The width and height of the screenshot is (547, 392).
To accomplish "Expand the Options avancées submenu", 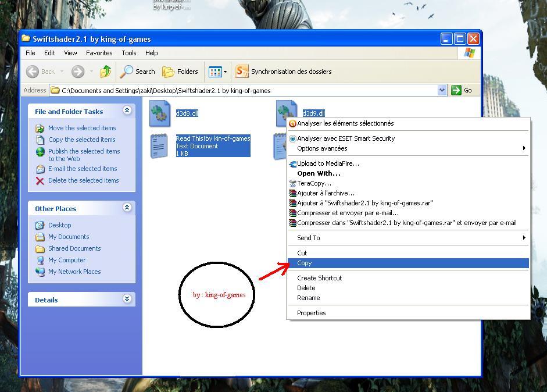I will click(524, 148).
